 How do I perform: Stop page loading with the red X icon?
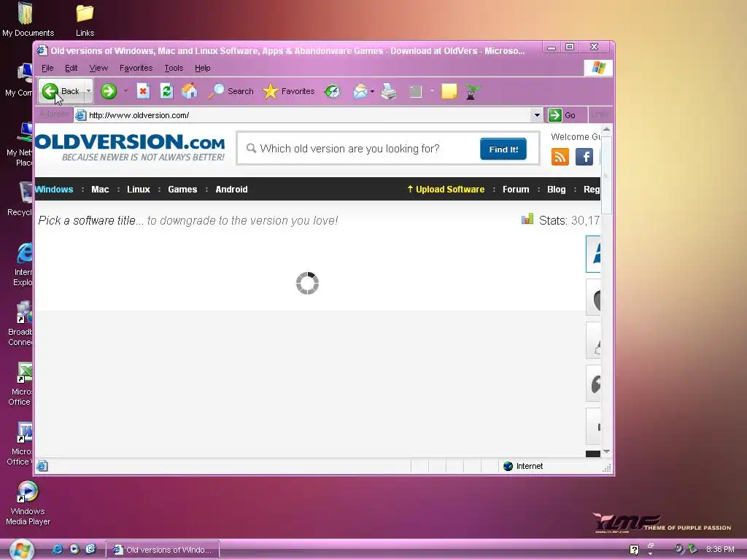click(x=143, y=91)
